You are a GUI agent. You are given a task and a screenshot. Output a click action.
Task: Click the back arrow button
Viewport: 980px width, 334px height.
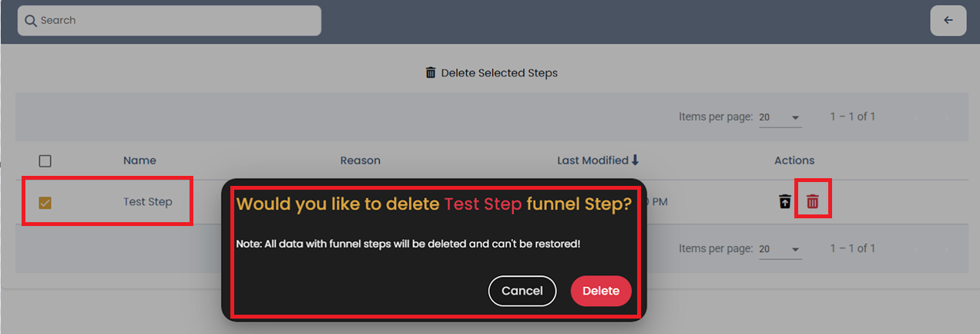pyautogui.click(x=948, y=21)
